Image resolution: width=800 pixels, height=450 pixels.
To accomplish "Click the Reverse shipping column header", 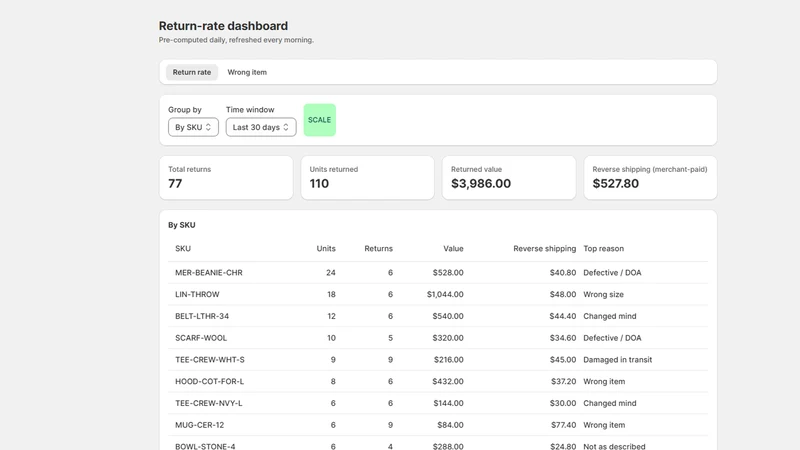I will (x=544, y=248).
